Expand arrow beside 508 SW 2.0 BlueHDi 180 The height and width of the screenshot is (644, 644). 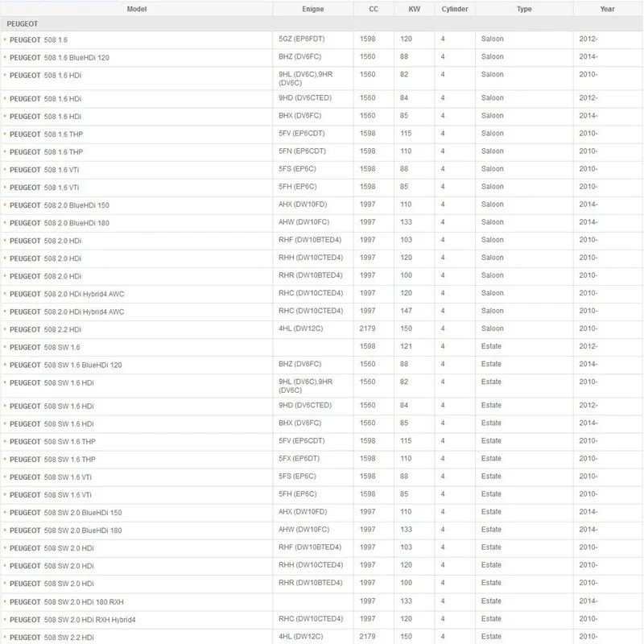pyautogui.click(x=5, y=530)
